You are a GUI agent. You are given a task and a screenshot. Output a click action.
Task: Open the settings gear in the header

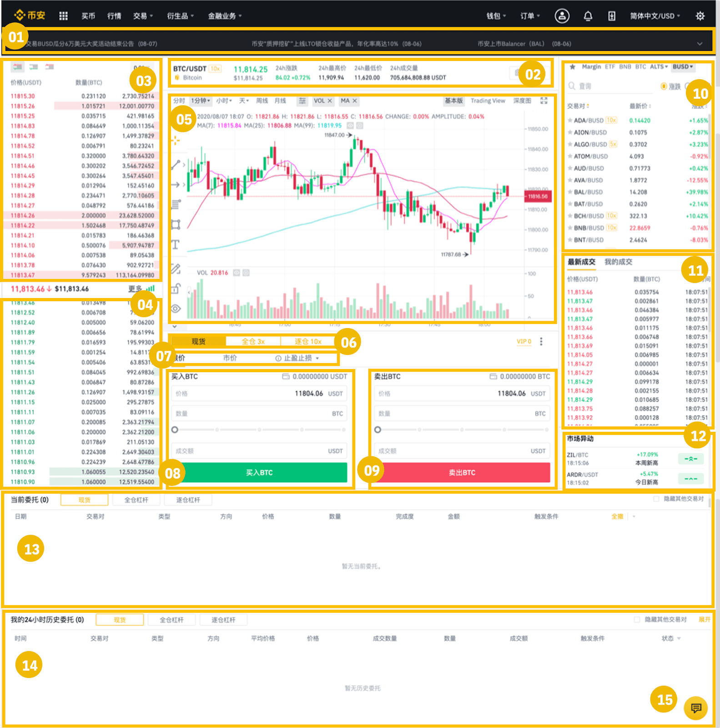[x=700, y=16]
